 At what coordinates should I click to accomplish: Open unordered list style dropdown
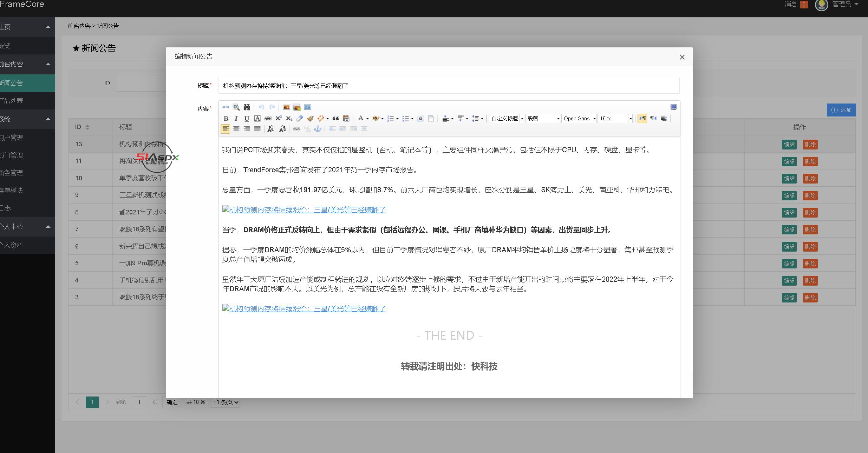coord(412,119)
